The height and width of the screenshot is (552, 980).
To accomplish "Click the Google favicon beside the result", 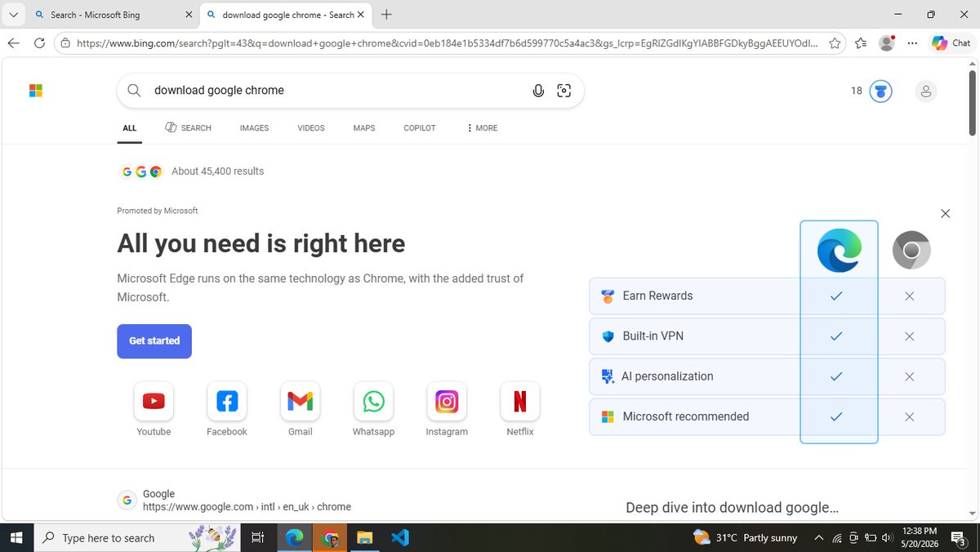I will pos(127,501).
